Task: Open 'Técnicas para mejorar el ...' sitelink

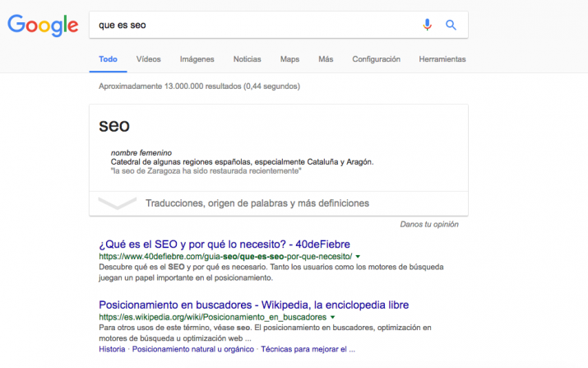Action: tap(308, 349)
